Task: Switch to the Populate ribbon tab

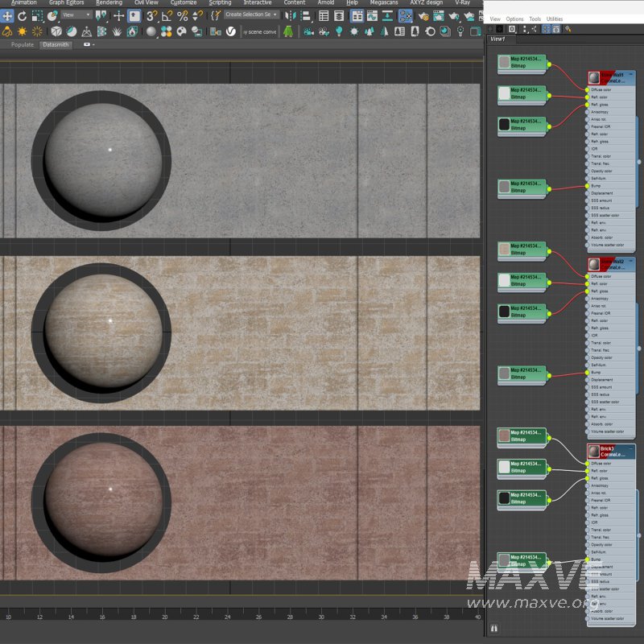Action: pos(23,45)
